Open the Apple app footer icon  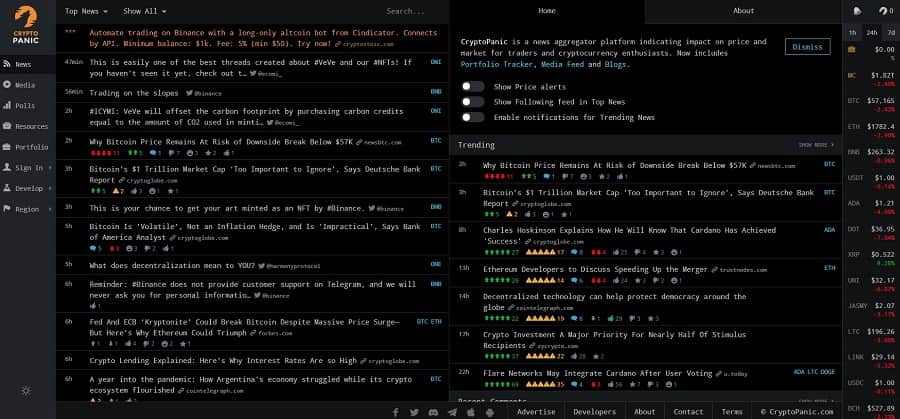click(471, 412)
